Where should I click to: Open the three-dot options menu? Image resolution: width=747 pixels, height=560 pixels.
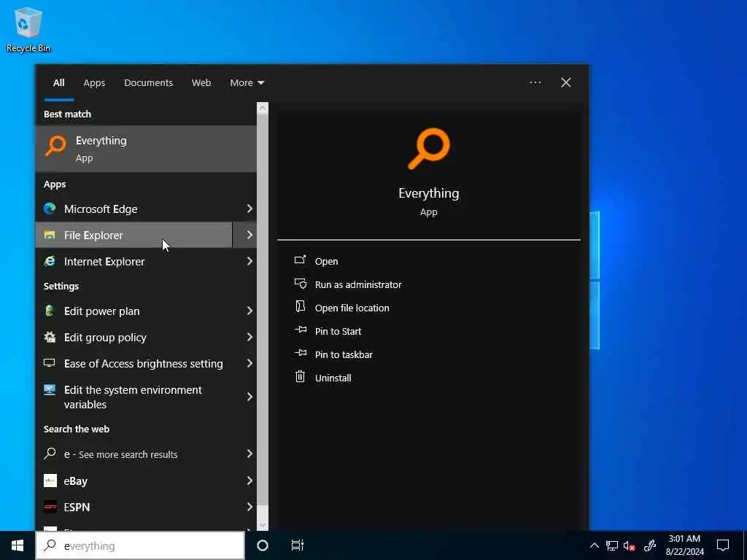(x=535, y=83)
